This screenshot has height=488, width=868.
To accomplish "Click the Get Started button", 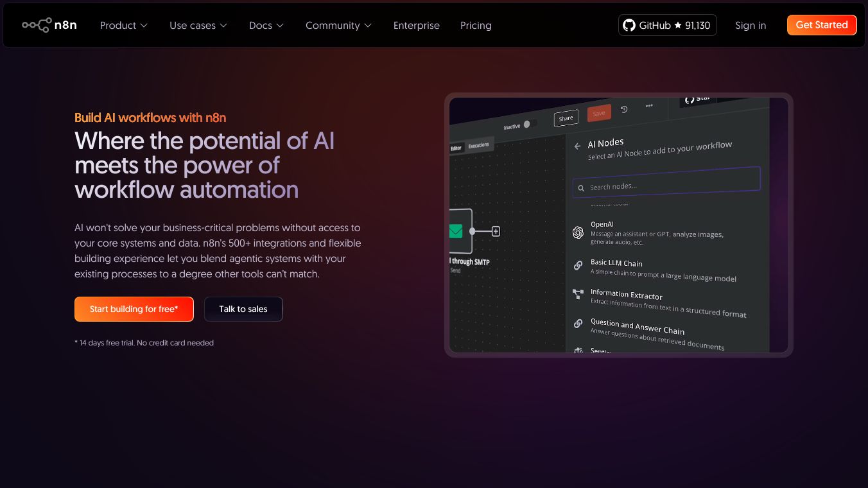I will pos(822,25).
